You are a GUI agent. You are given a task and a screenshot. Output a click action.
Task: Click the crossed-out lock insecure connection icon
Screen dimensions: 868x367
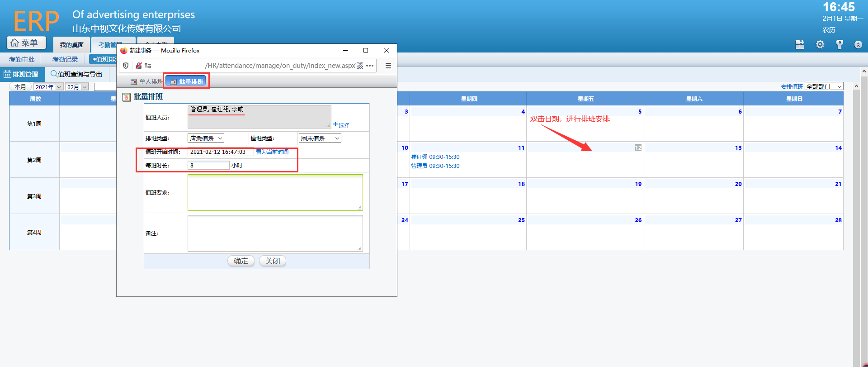click(138, 66)
